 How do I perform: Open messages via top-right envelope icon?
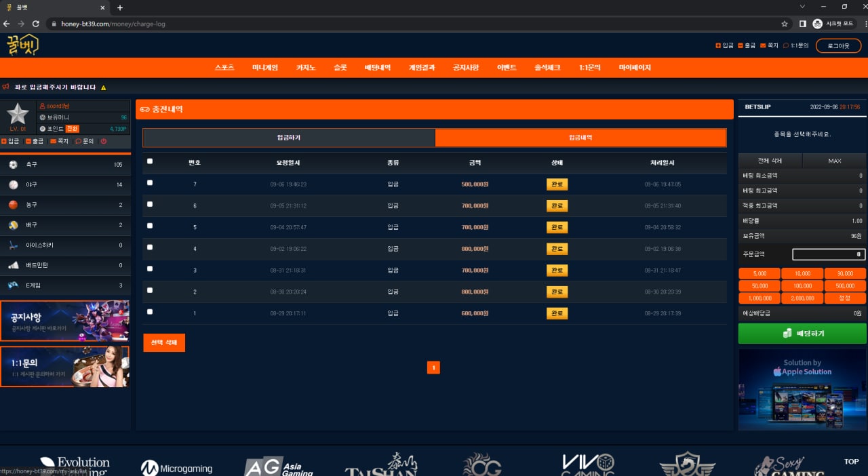coord(764,45)
